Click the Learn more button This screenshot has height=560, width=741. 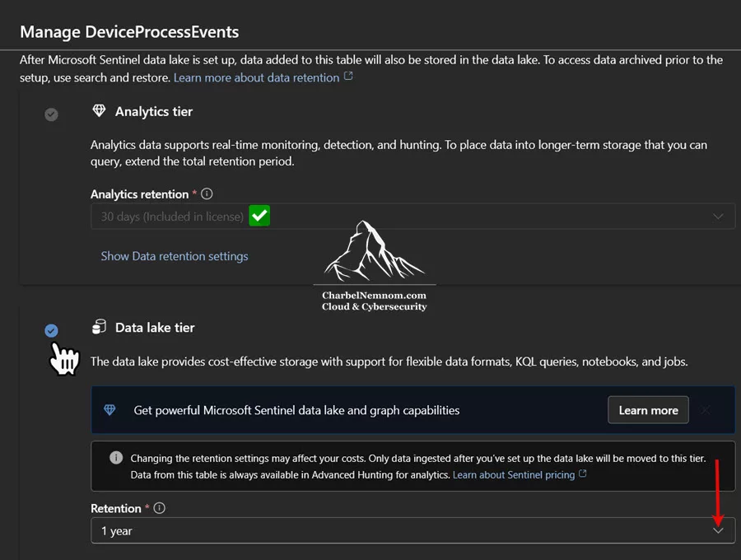click(648, 410)
